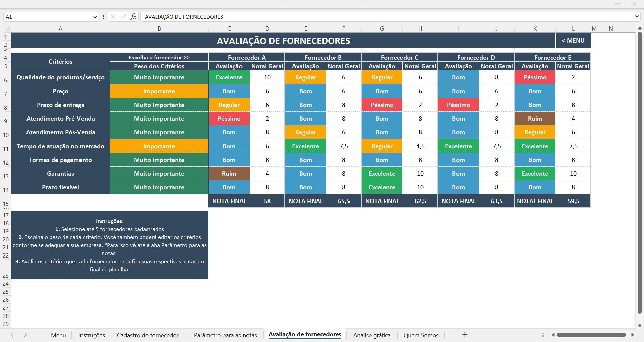
Task: Select Fornecedor C header dropdown cell
Action: (x=399, y=57)
